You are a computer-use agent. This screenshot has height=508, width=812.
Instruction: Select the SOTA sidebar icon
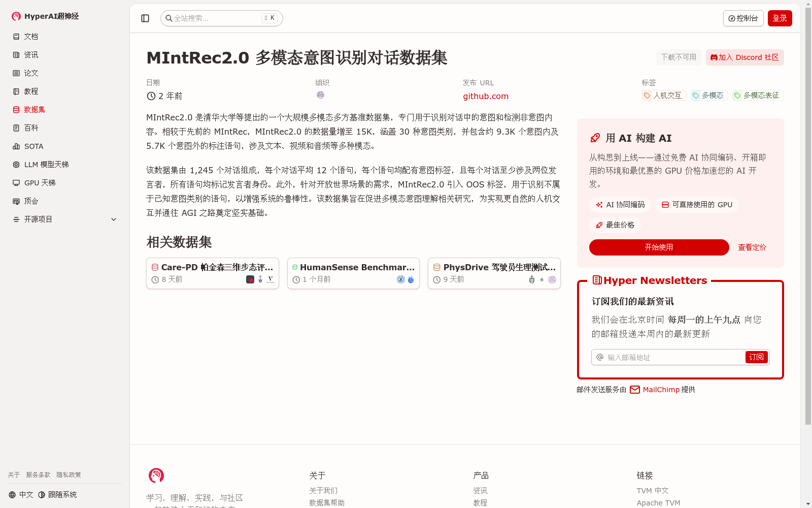(x=16, y=146)
